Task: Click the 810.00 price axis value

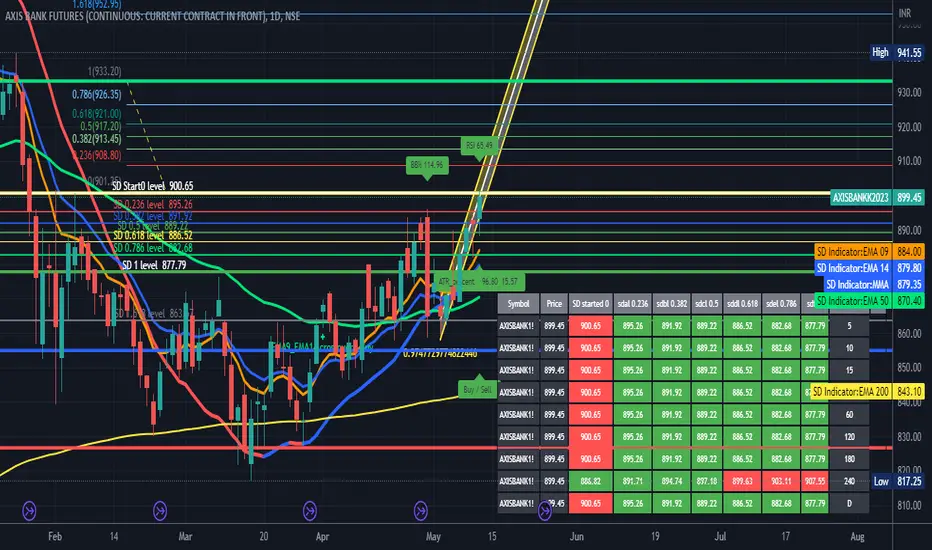Action: pos(909,505)
